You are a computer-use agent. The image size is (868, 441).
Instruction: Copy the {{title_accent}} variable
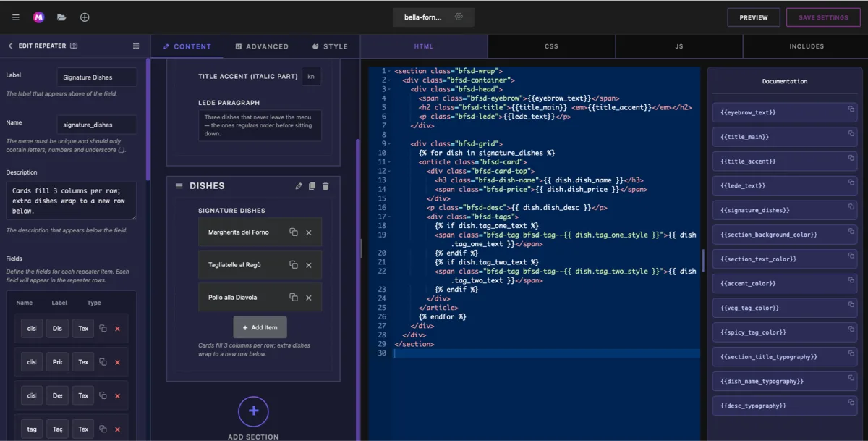tap(851, 157)
